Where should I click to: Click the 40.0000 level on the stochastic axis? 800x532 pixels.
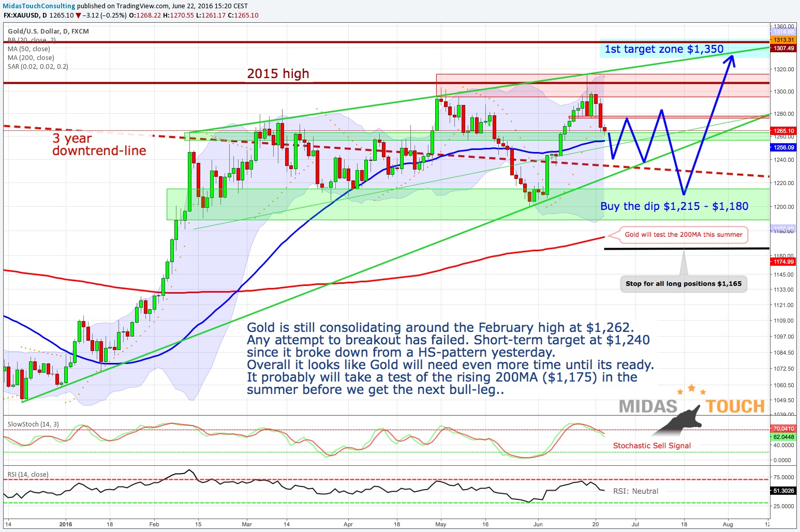(x=783, y=445)
